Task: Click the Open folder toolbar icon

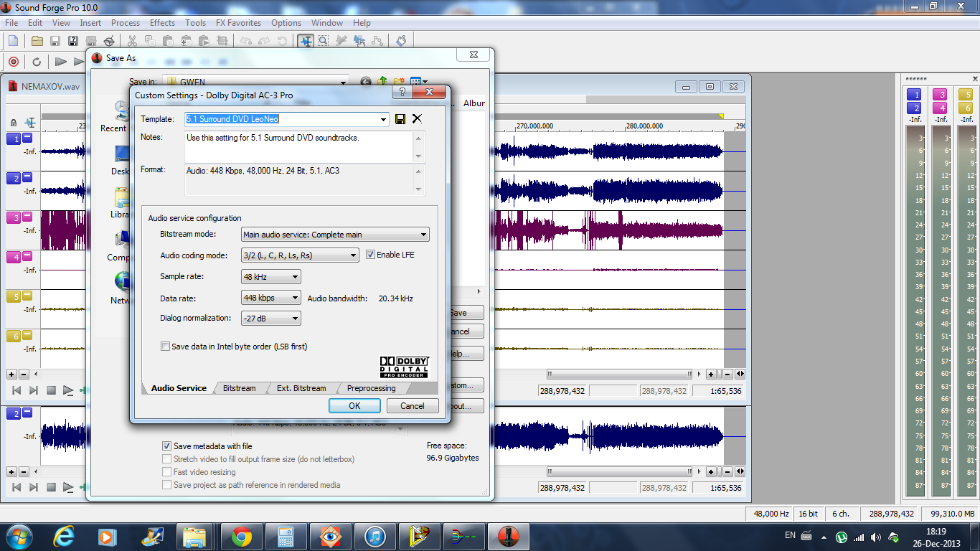Action: (37, 41)
